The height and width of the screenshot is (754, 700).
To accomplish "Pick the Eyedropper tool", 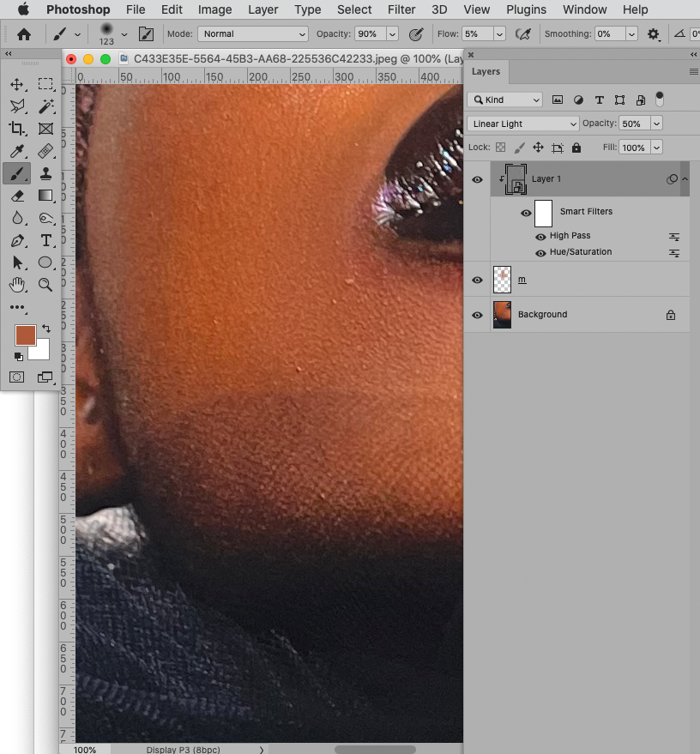I will tap(18, 152).
